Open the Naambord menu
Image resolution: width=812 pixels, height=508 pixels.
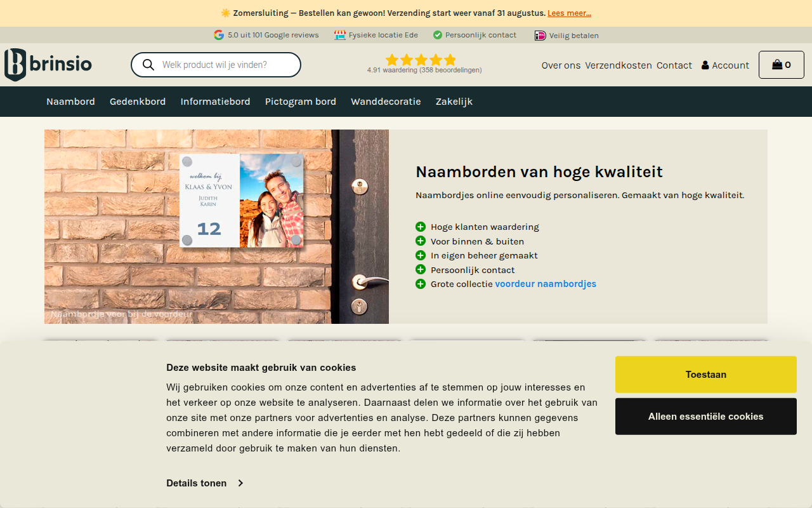coord(70,102)
